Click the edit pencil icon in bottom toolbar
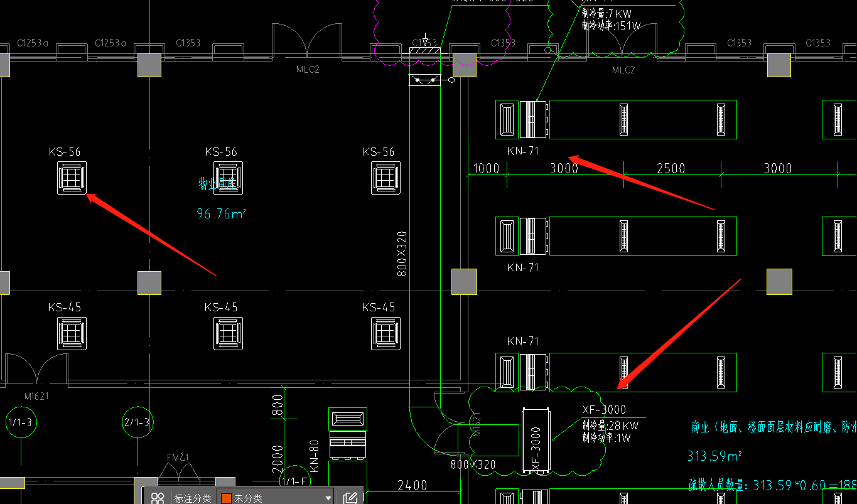Screen dimensions: 857x504 (x=350, y=498)
